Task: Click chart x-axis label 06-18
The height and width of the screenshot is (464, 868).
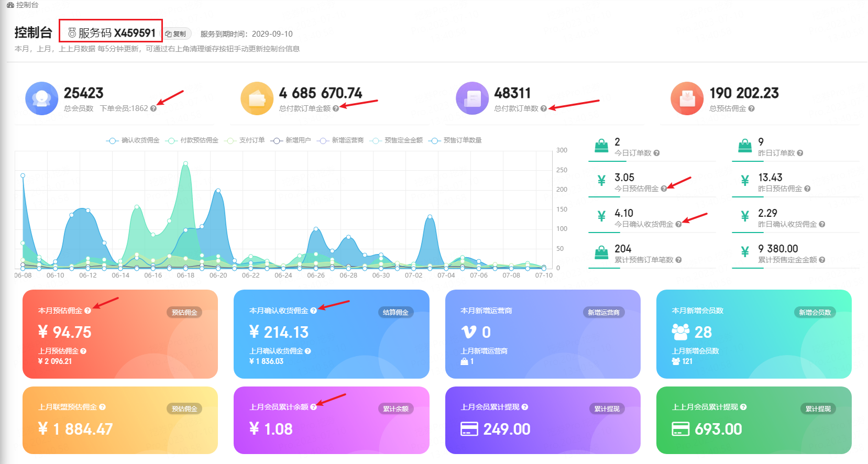Action: (185, 275)
